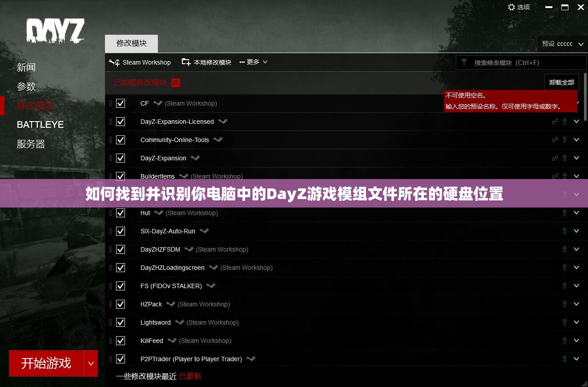Grab the drag handle of the KillFeed row
588x387 pixels.
click(x=111, y=341)
